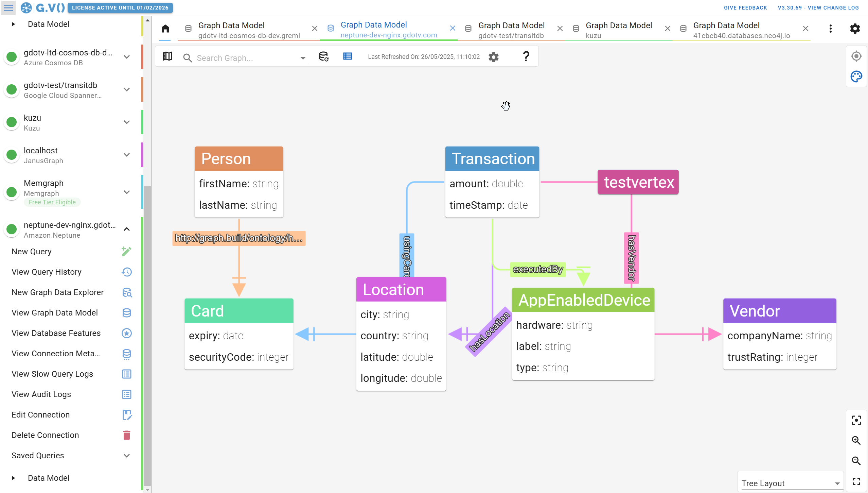Click the View Connection Metadata icon
Image resolution: width=868 pixels, height=493 pixels.
[x=126, y=354]
